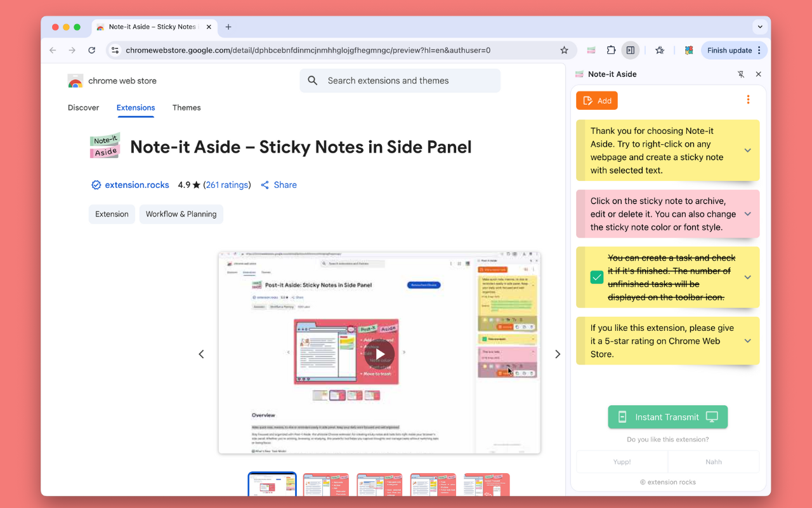
Task: Open the Extensions puzzle-piece menu
Action: [x=611, y=50]
